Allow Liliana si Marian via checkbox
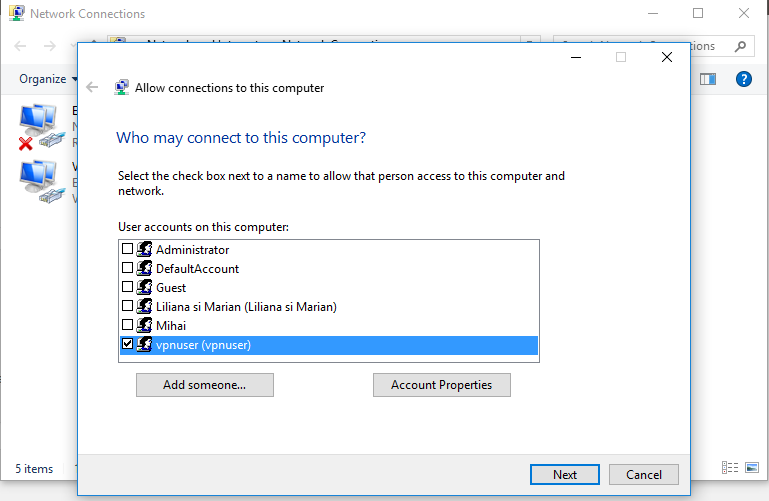 coord(127,306)
